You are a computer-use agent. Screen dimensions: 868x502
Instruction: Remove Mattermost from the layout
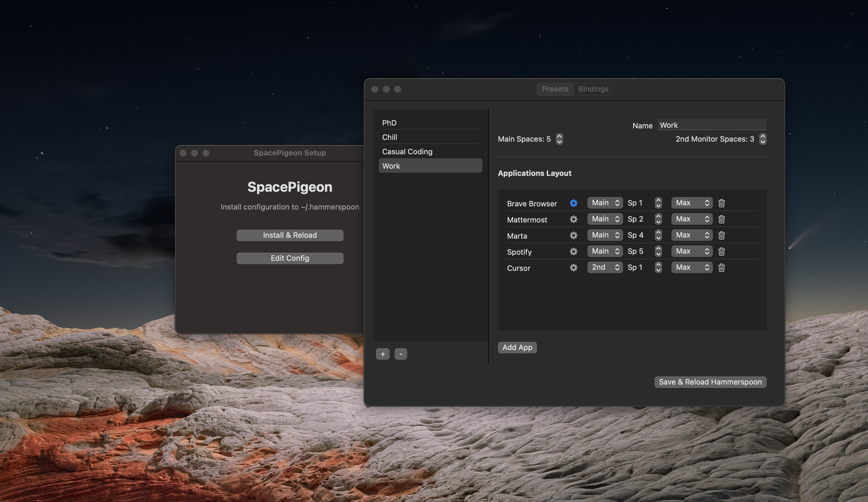click(722, 219)
